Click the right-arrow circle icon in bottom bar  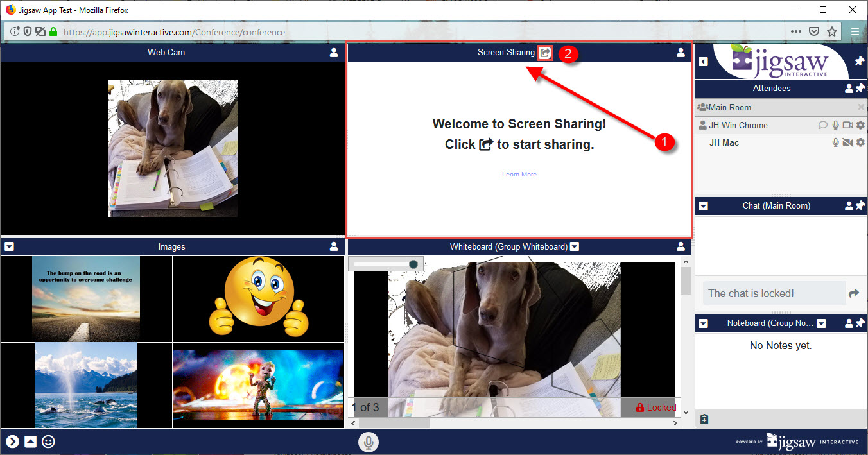coord(12,442)
